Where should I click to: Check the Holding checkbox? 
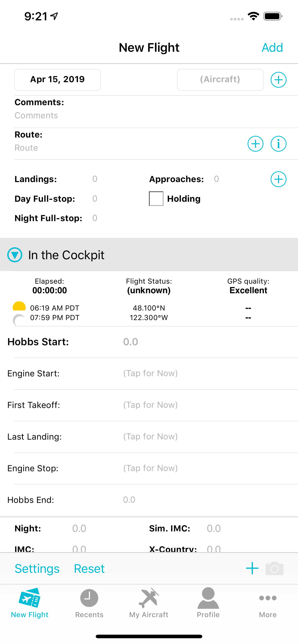(x=156, y=199)
